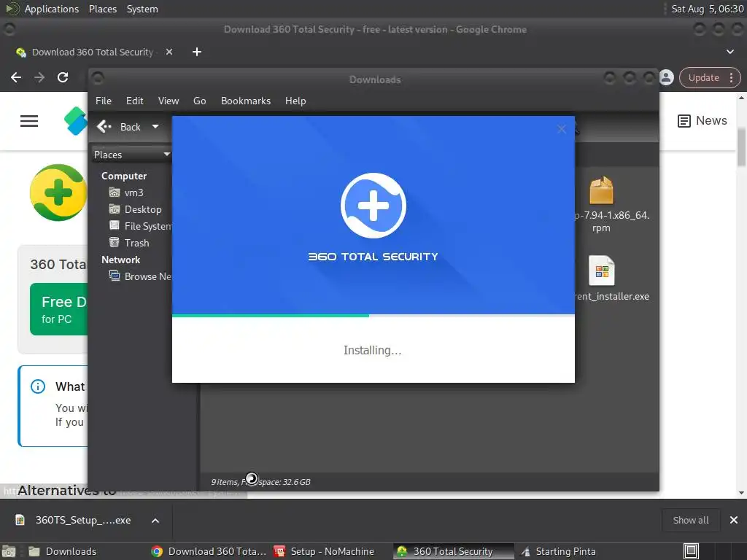Open the View menu in Downloads window

[x=169, y=101]
